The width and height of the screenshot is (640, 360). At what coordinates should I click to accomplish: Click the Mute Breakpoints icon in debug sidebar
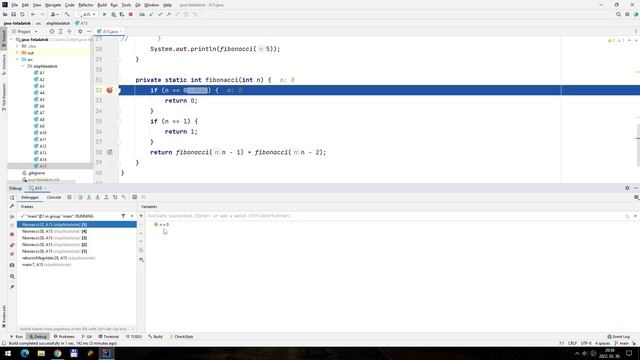[x=12, y=254]
